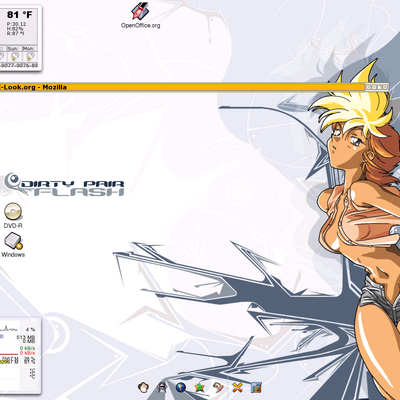
Task: Open the DVD-R disc icon
Action: (x=13, y=212)
